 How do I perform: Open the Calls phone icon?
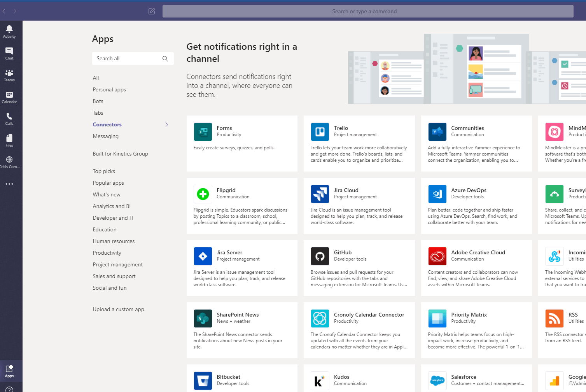coord(9,119)
